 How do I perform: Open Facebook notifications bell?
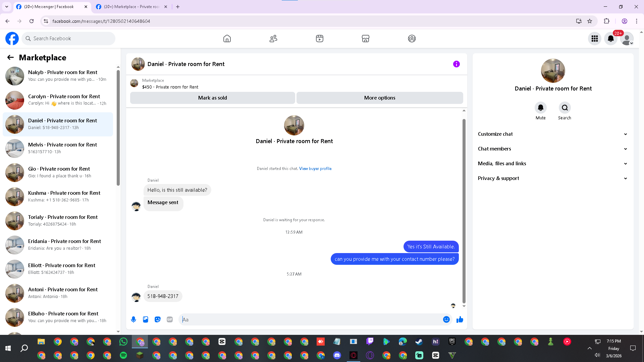[611, 39]
